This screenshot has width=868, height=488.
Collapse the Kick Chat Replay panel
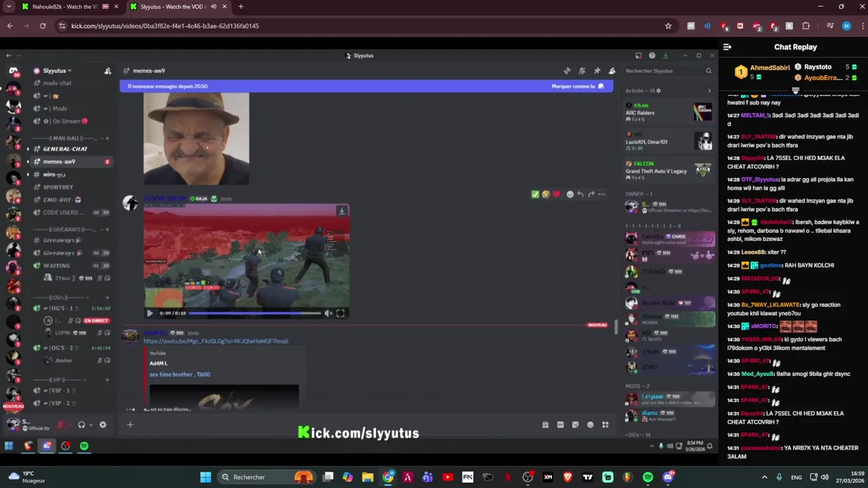click(x=727, y=47)
